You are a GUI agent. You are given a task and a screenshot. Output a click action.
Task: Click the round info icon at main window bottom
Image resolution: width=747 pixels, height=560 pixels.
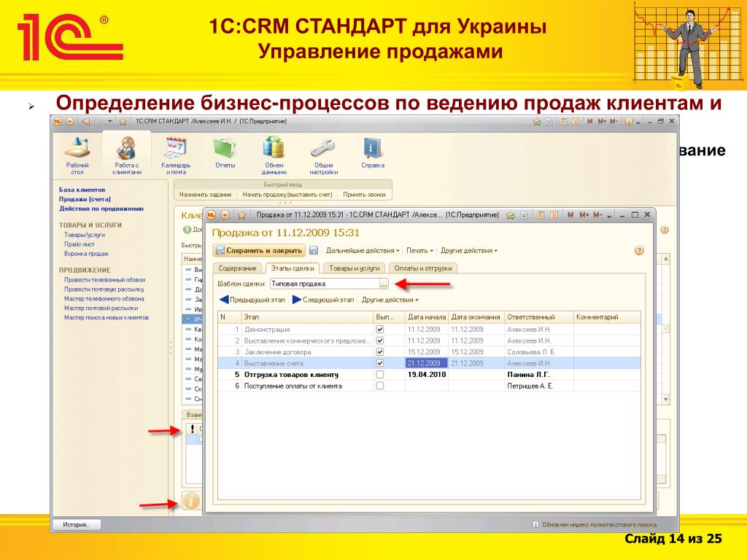tap(192, 501)
